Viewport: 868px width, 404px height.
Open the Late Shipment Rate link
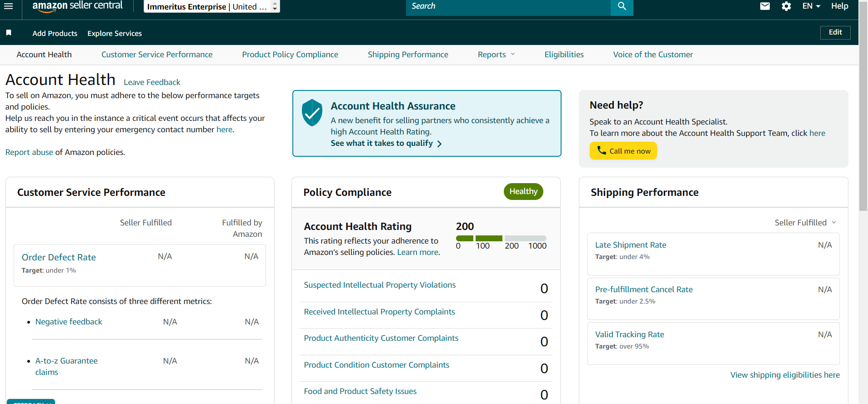(631, 245)
